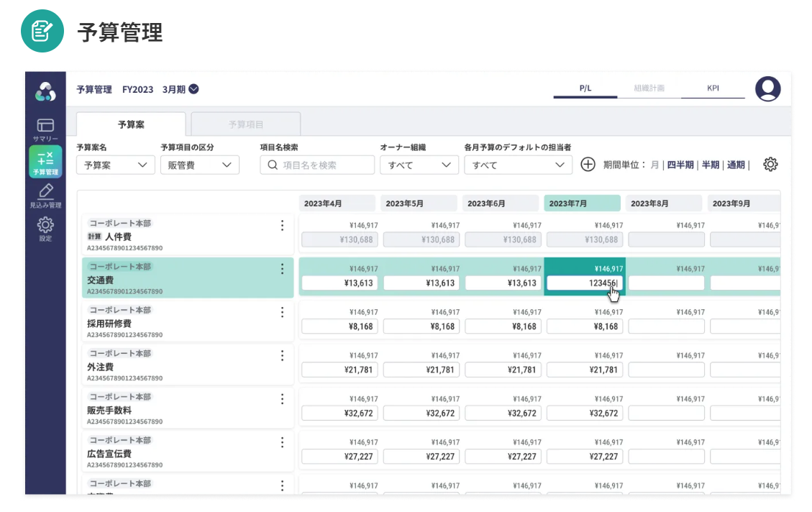Viewport: 812px width, 512px height.
Task: Open the three-dot menu for 人件費
Action: pos(282,226)
